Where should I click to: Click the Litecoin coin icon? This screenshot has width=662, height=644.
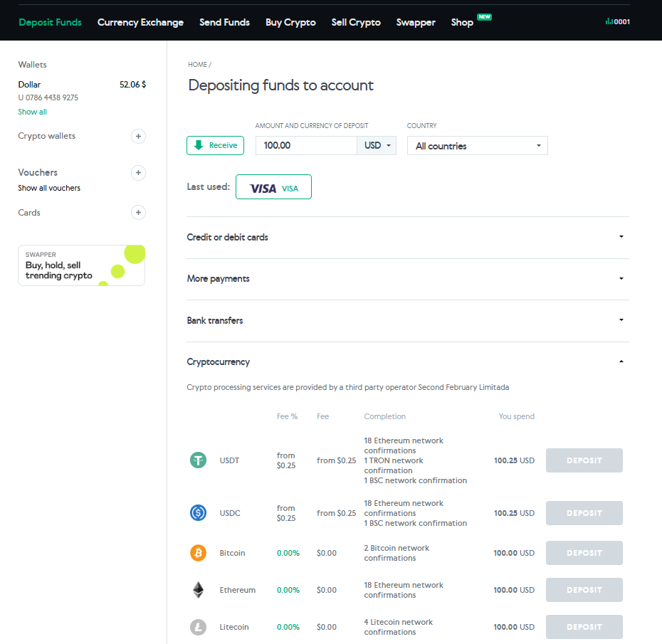[x=198, y=627]
